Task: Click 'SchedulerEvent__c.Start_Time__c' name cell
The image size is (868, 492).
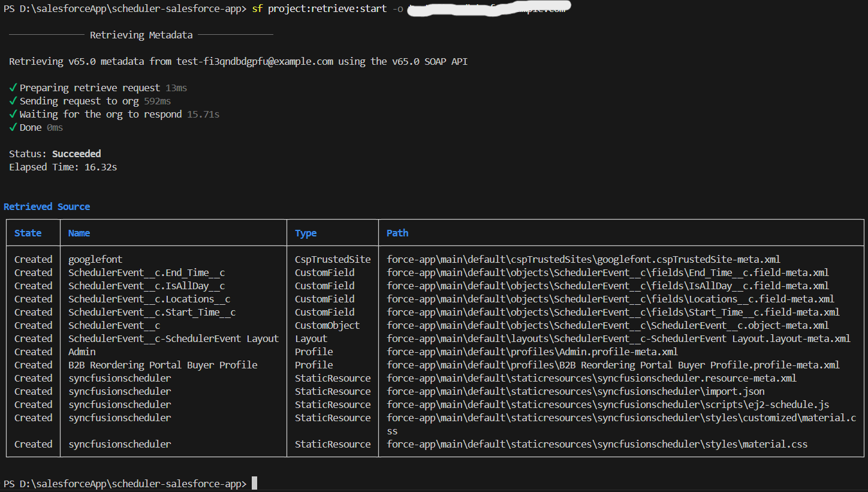Action: coord(152,312)
